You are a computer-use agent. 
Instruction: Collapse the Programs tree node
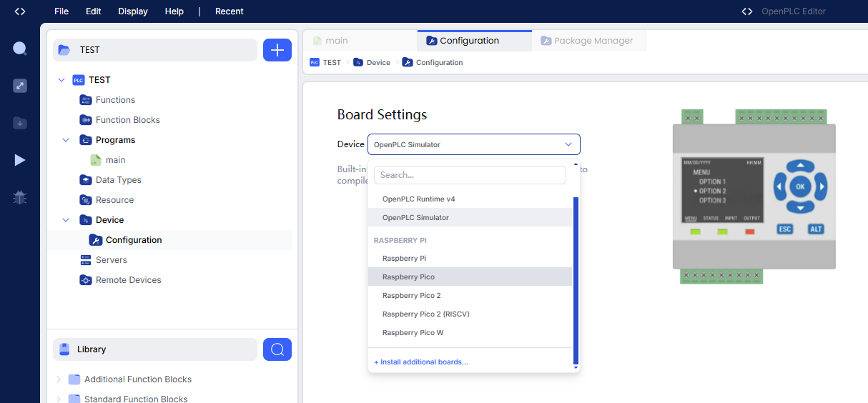pyautogui.click(x=66, y=140)
